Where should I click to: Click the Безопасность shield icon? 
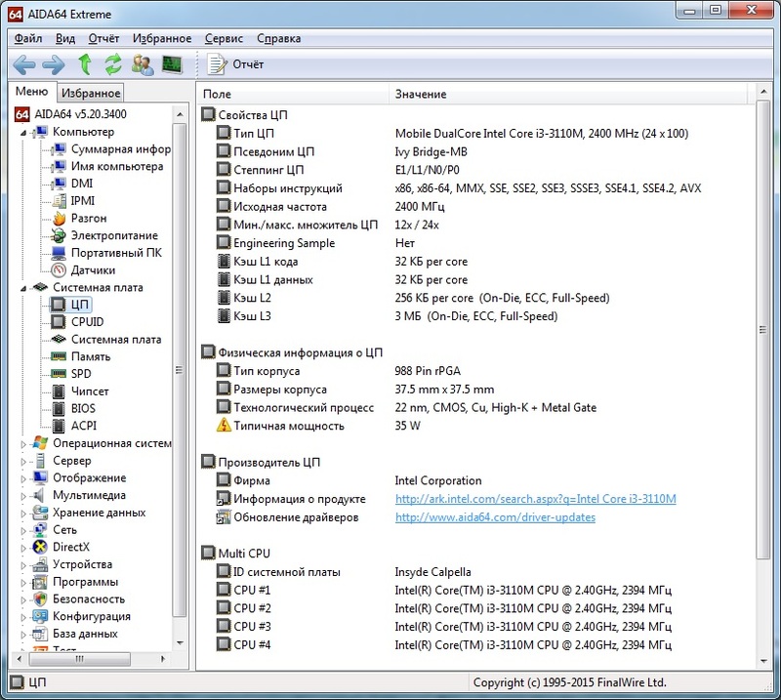40,599
